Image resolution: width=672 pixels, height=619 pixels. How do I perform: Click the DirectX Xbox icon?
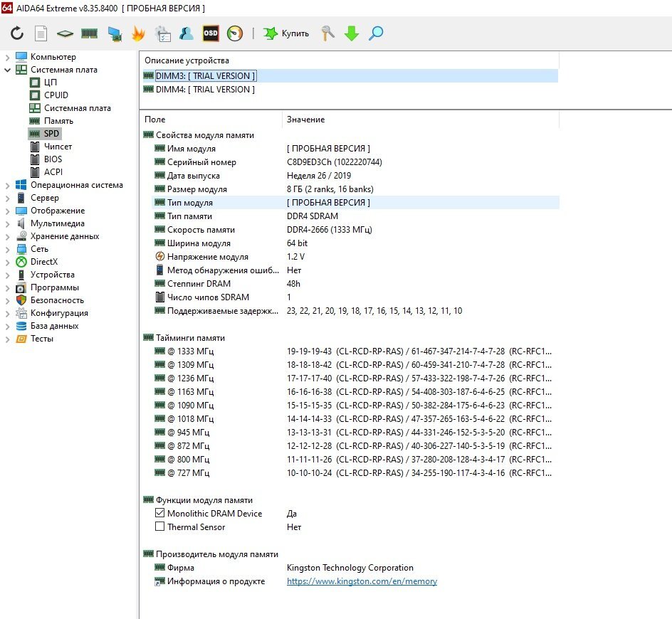pos(21,262)
